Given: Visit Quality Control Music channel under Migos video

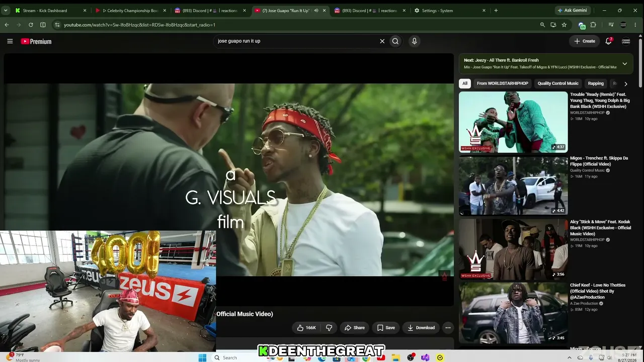Looking at the screenshot, I should 587,170.
